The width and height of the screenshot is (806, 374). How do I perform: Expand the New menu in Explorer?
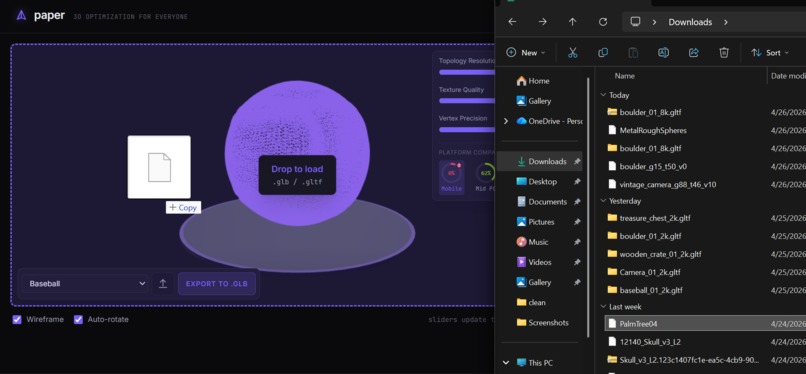525,52
